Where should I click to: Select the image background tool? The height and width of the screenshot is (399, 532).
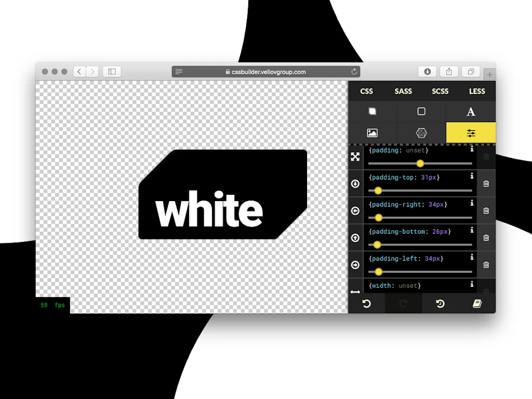click(x=373, y=132)
